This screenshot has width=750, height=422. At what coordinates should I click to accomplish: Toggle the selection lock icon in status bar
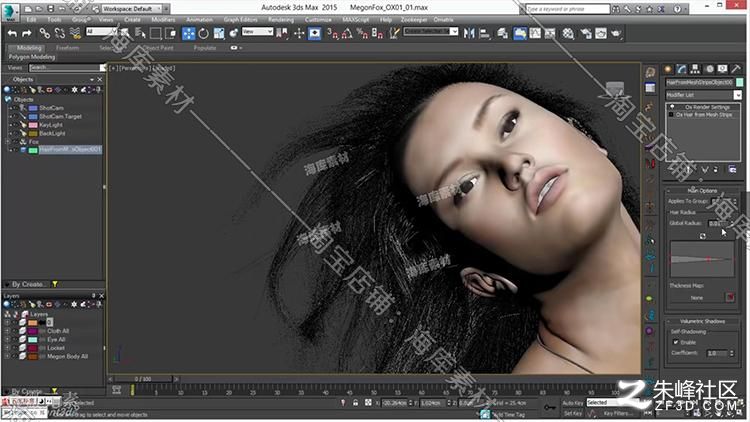pos(355,403)
